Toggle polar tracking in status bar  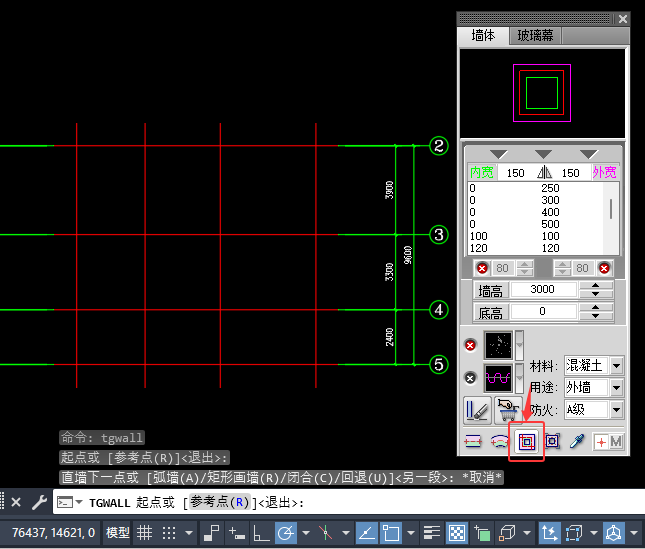pyautogui.click(x=286, y=533)
